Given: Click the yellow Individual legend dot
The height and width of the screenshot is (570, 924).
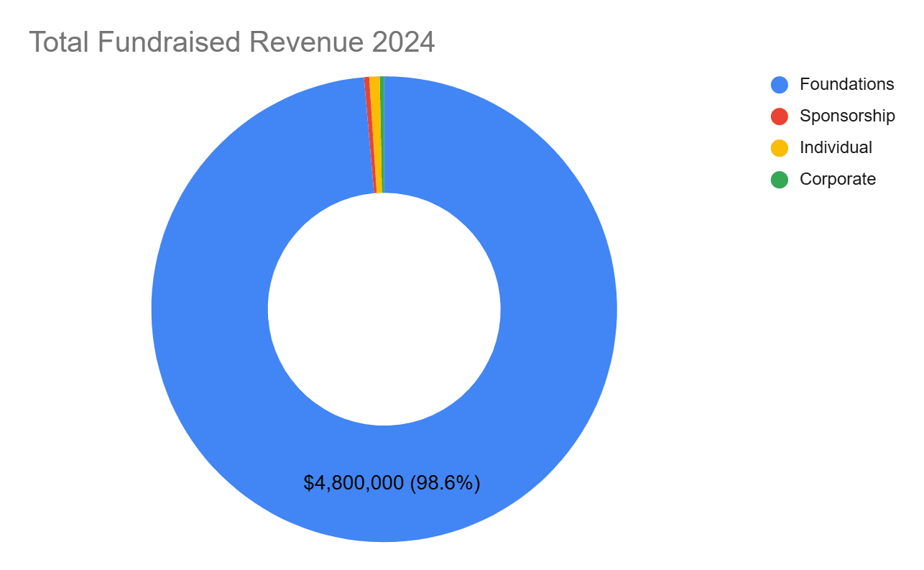Looking at the screenshot, I should point(779,147).
